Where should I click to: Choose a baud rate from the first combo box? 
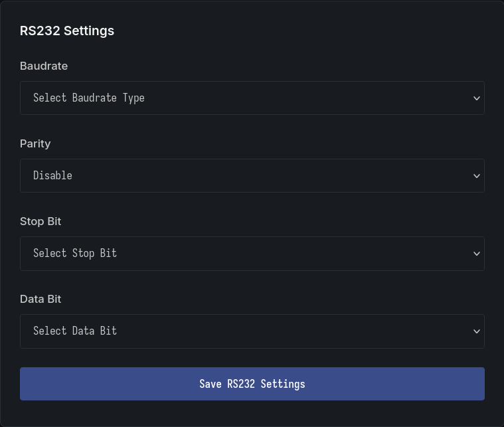click(x=252, y=98)
